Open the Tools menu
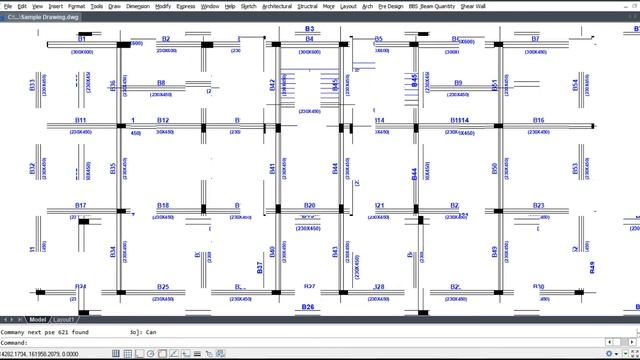Viewport: 640px width, 360px height. coord(97,6)
